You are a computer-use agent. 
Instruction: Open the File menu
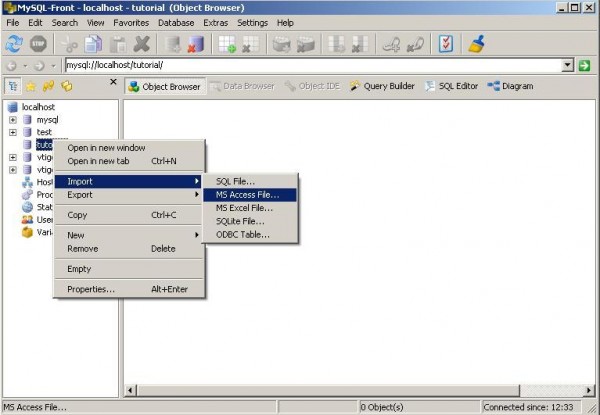point(13,23)
